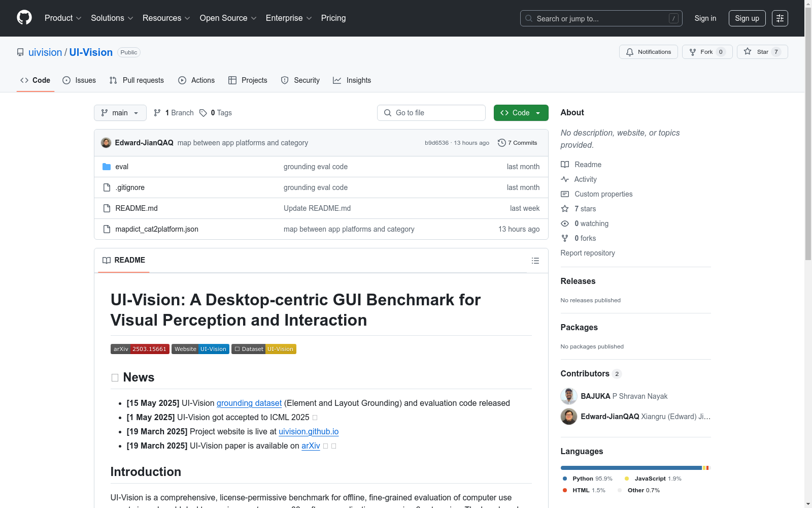The width and height of the screenshot is (812, 508).
Task: Click the mapdict_cat2platform.json file icon
Action: [107, 229]
